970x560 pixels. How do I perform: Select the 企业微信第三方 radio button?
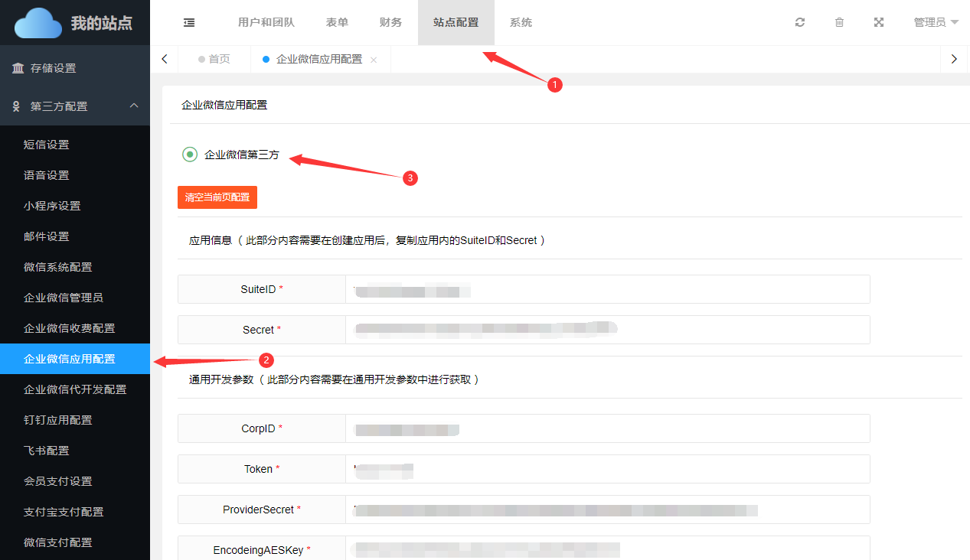[x=190, y=155]
